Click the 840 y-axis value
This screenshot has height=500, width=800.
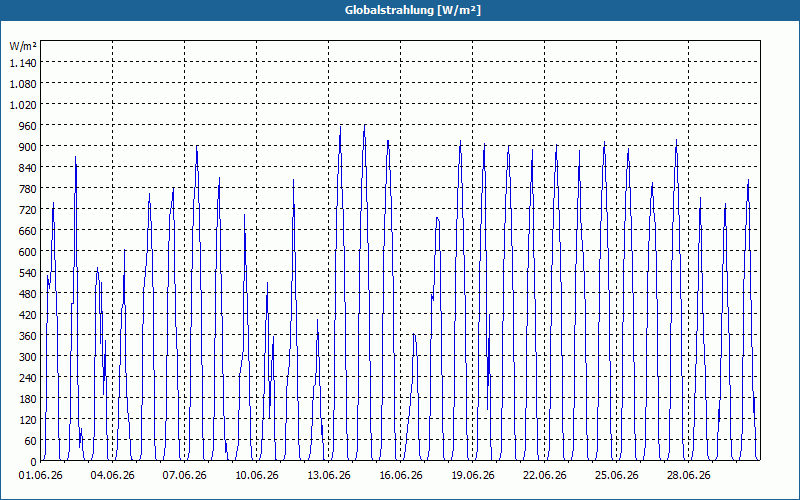click(x=29, y=167)
